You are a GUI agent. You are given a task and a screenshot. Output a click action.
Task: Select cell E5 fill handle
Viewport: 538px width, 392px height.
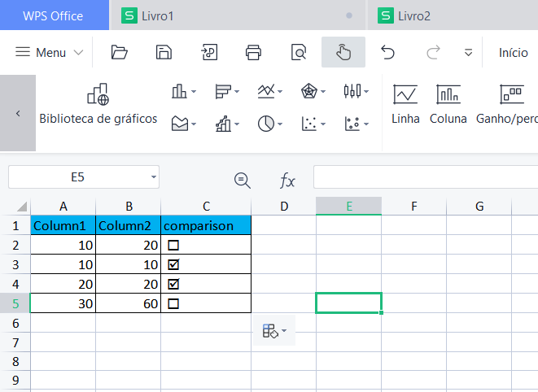[x=382, y=312]
